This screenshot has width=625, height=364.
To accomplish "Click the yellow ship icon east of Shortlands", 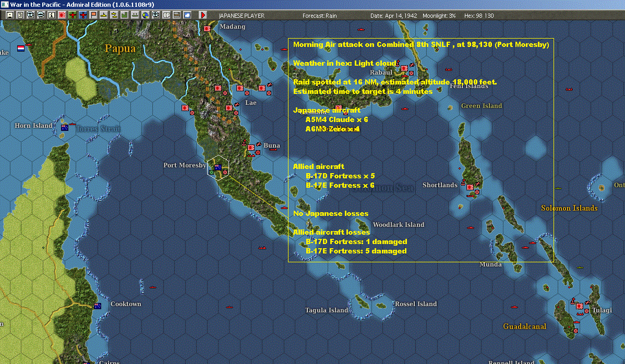I will coord(558,188).
